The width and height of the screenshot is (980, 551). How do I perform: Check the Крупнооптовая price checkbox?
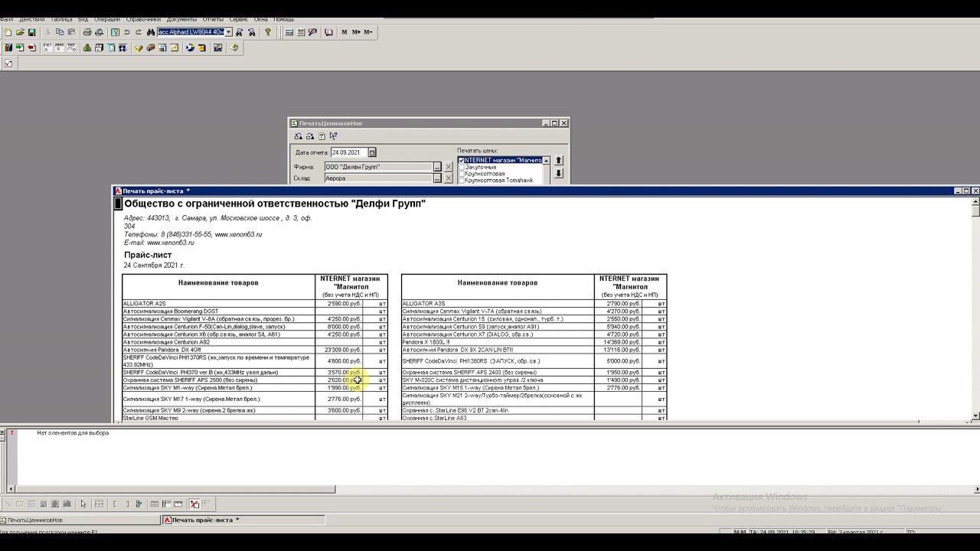click(461, 174)
